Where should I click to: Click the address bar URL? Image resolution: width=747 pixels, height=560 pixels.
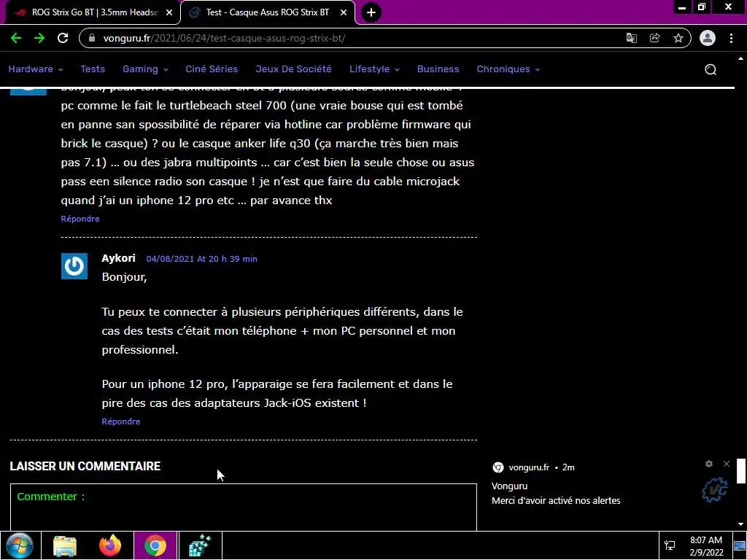pos(224,38)
